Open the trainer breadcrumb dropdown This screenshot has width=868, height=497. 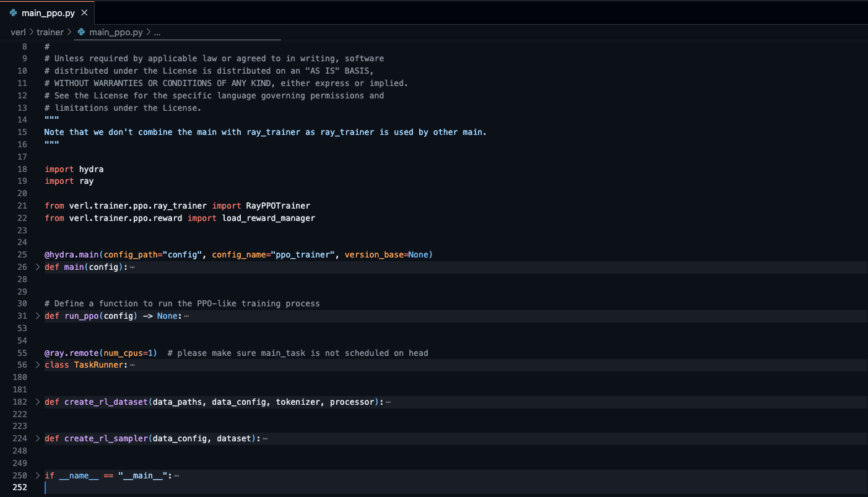click(50, 32)
